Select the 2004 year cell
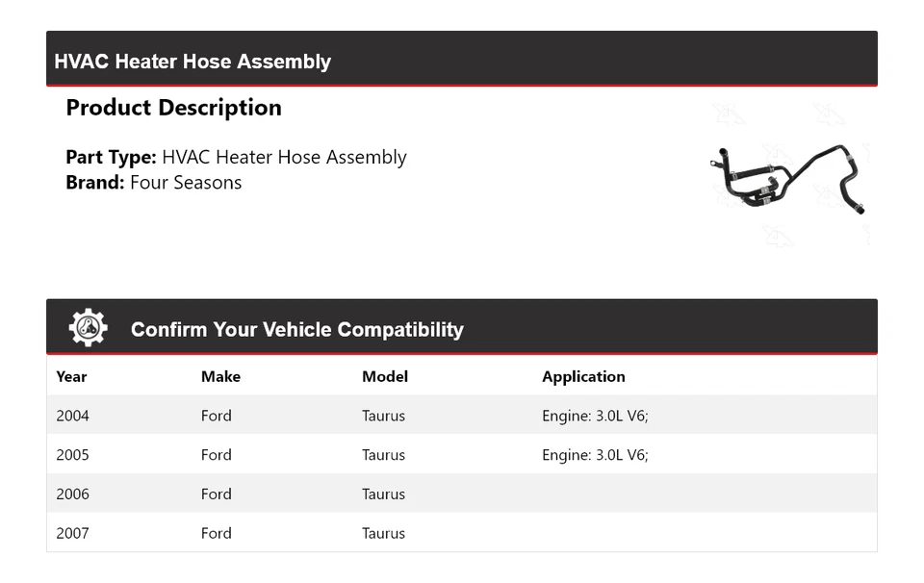 click(x=72, y=417)
